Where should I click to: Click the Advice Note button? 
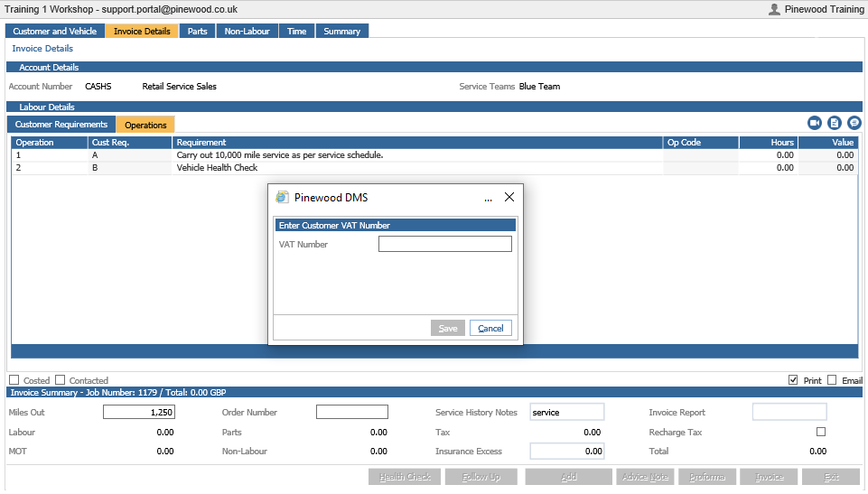pyautogui.click(x=645, y=477)
